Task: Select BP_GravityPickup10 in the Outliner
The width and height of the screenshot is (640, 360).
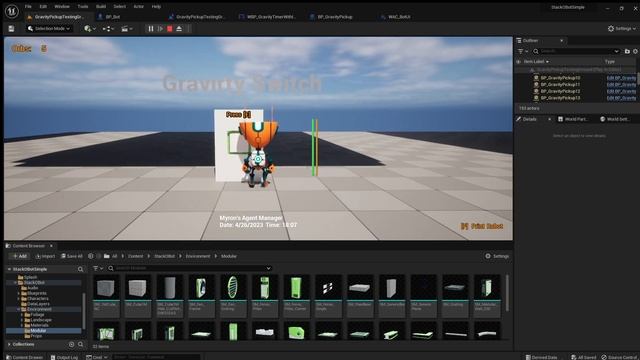Action: pos(560,78)
